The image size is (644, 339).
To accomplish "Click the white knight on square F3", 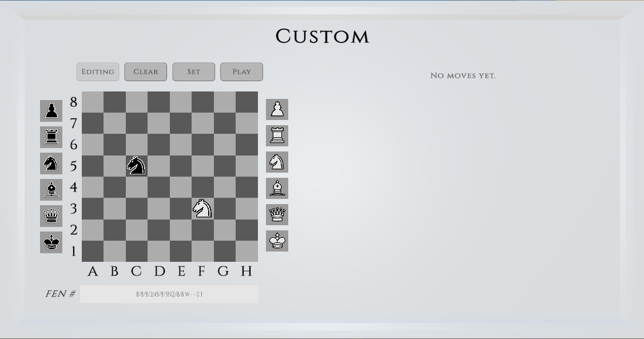I will pyautogui.click(x=202, y=209).
